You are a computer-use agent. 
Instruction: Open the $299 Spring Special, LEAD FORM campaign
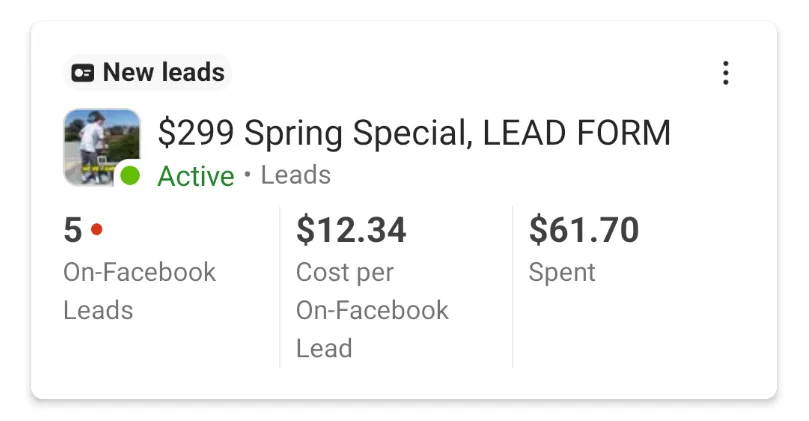pos(414,133)
